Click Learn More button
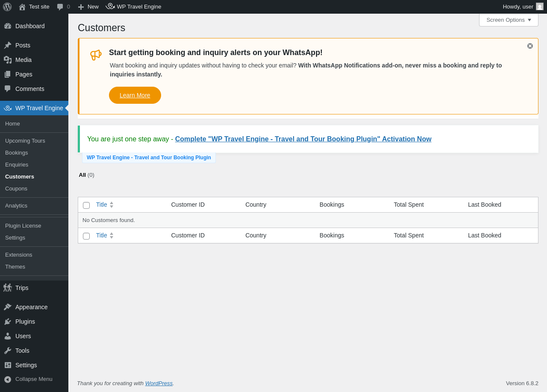This screenshot has height=392, width=547. tap(135, 95)
